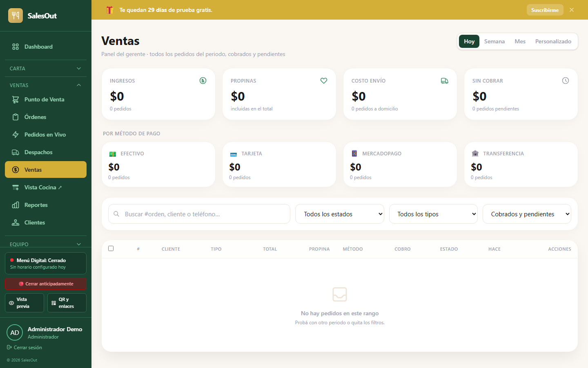Click the truck icon on Costo Envío card
The width and height of the screenshot is (588, 368).
(445, 81)
